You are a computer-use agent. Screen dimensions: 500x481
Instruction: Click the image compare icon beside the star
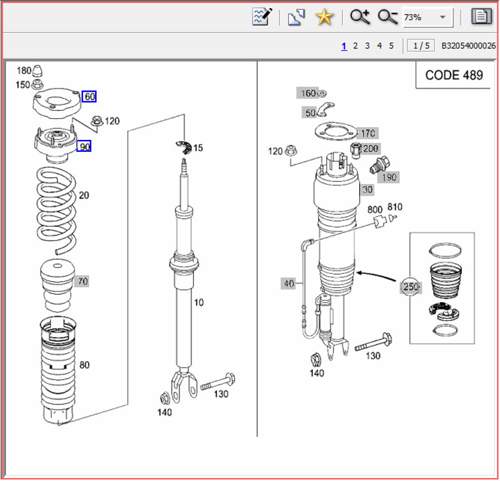(x=296, y=17)
